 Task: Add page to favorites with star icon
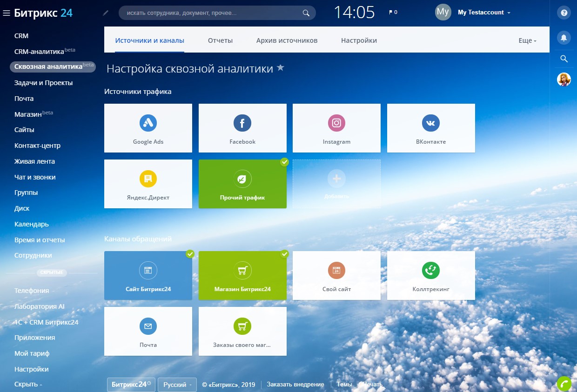click(280, 68)
